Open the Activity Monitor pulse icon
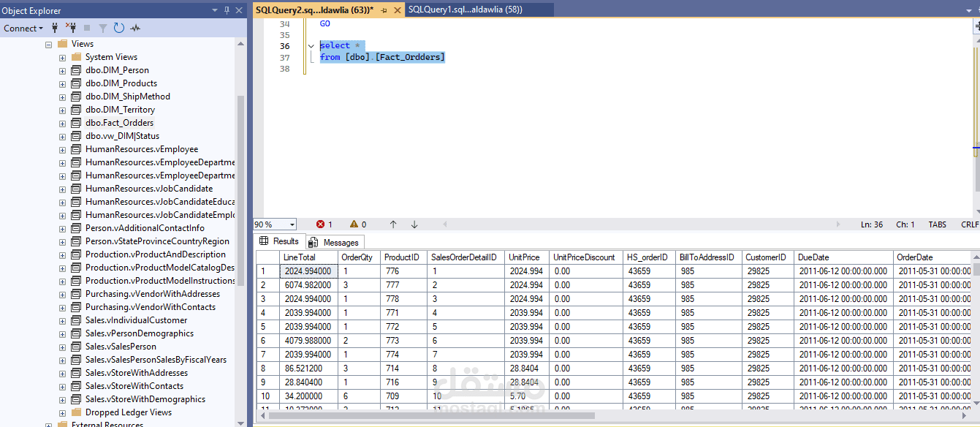Viewport: 980px width, 427px height. (x=135, y=28)
